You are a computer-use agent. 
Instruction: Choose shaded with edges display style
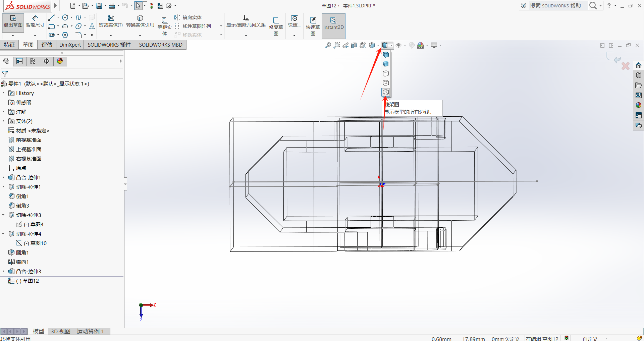click(386, 55)
